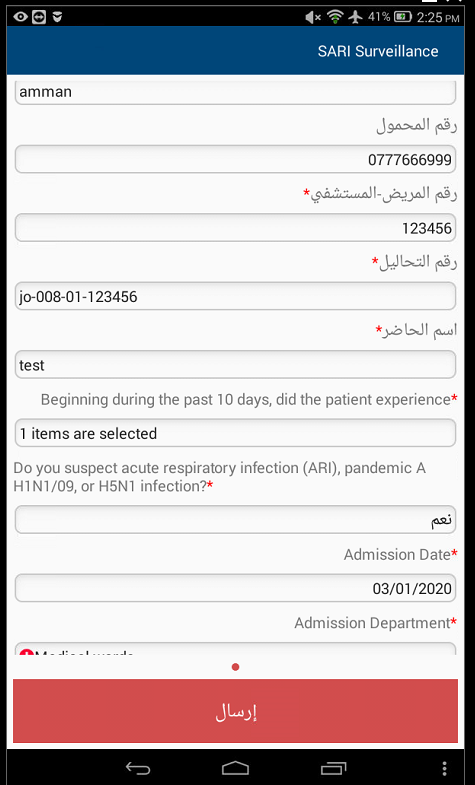Tap the muted speaker status icon
Image resolution: width=475 pixels, height=785 pixels.
click(313, 18)
